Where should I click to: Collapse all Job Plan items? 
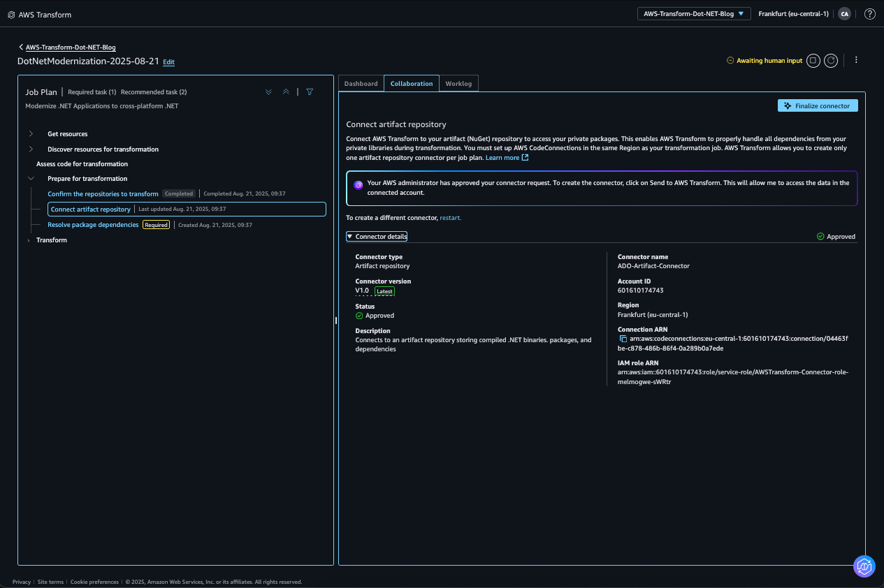tap(286, 91)
